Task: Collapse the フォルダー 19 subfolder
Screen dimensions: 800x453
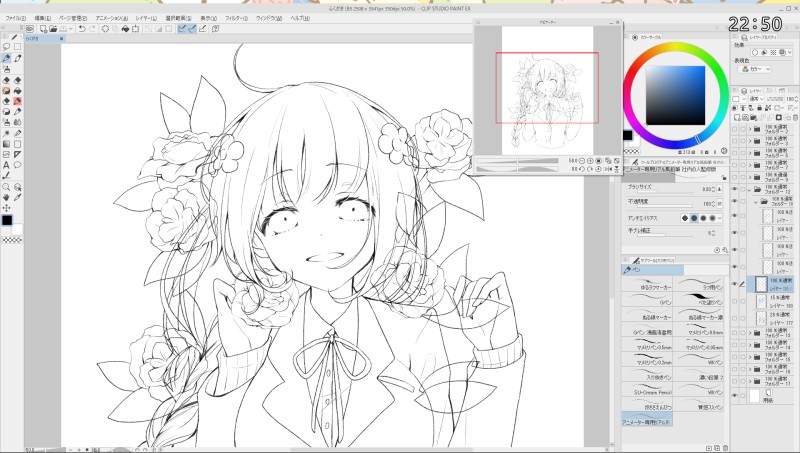Action: click(x=756, y=202)
